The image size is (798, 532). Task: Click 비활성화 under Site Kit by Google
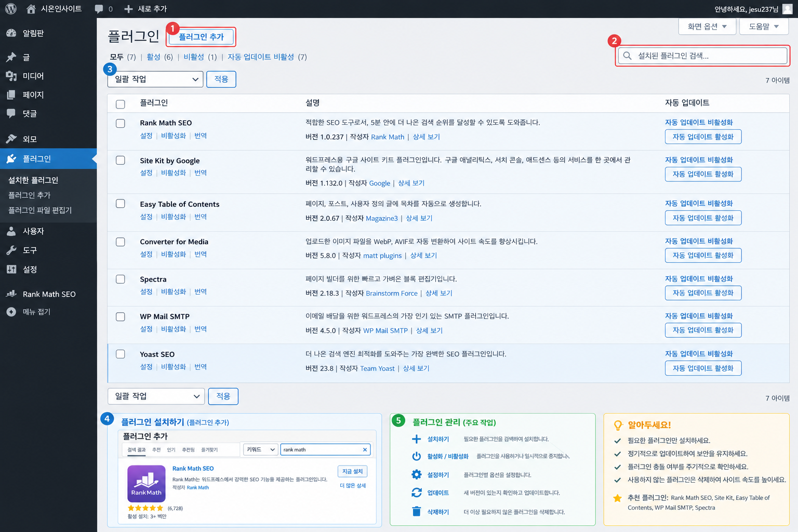[174, 172]
